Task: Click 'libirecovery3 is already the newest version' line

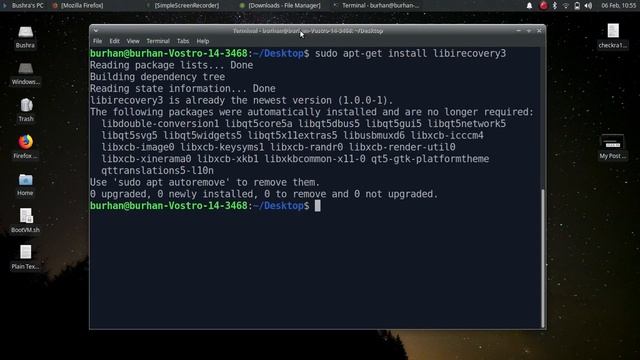Action: [241, 100]
